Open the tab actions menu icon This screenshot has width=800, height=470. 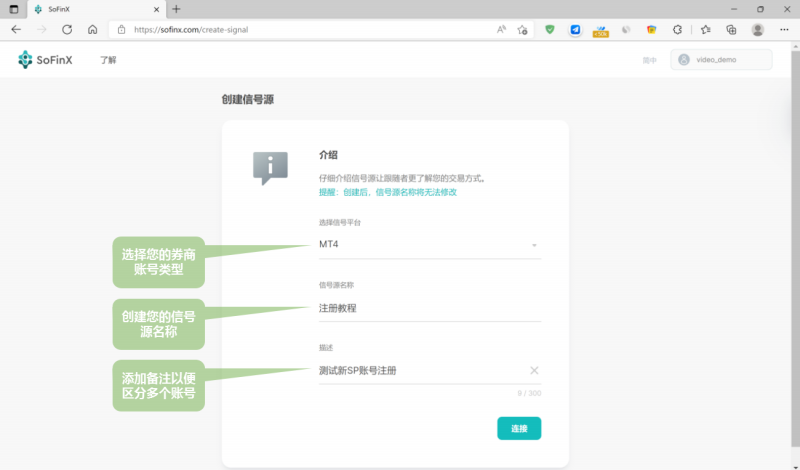pos(14,9)
